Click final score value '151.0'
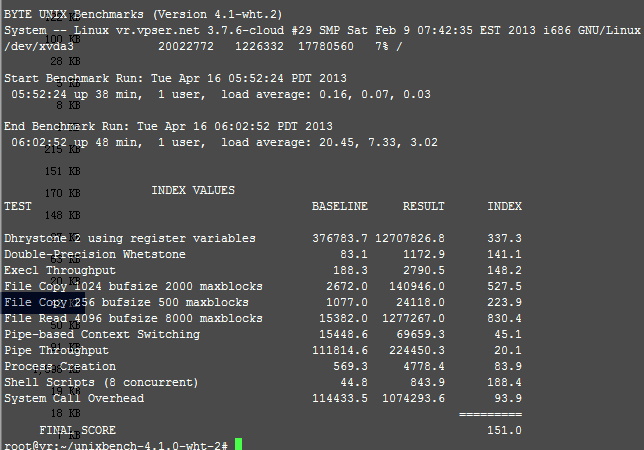This screenshot has width=644, height=450. coord(504,431)
